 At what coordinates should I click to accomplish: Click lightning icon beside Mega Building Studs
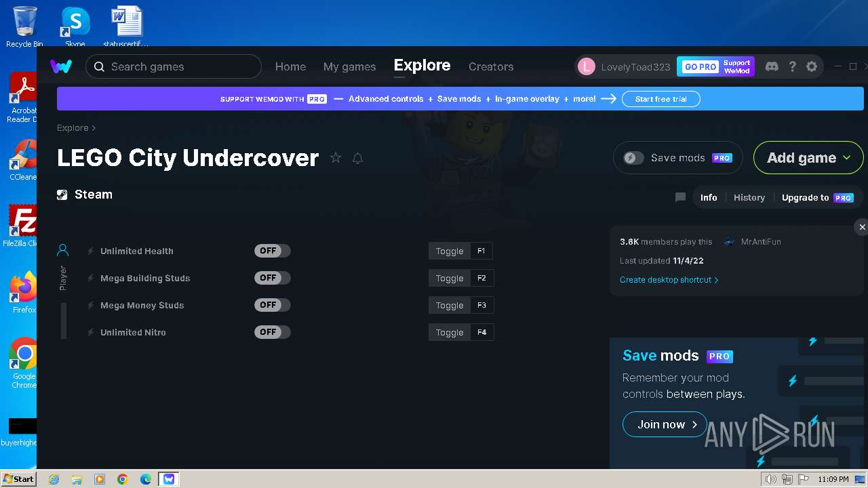tap(90, 278)
